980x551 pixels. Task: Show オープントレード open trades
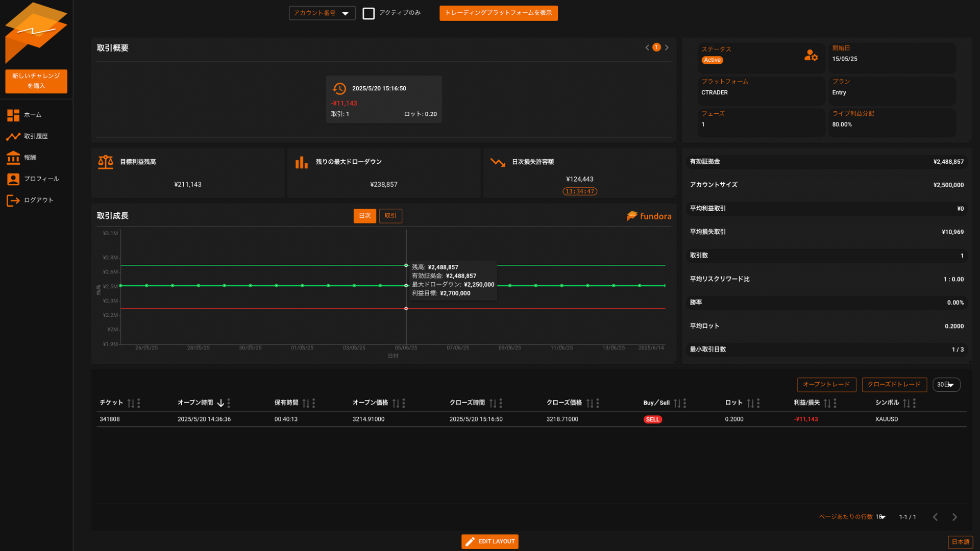pos(826,385)
